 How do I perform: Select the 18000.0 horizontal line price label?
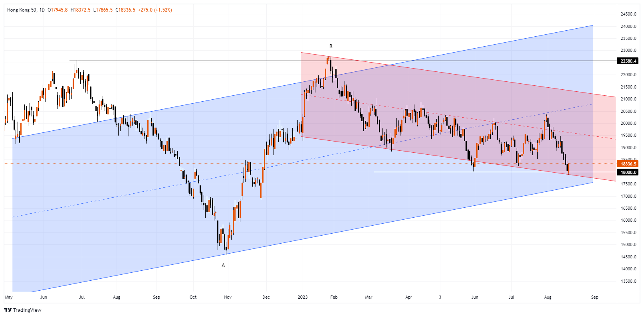pyautogui.click(x=628, y=172)
